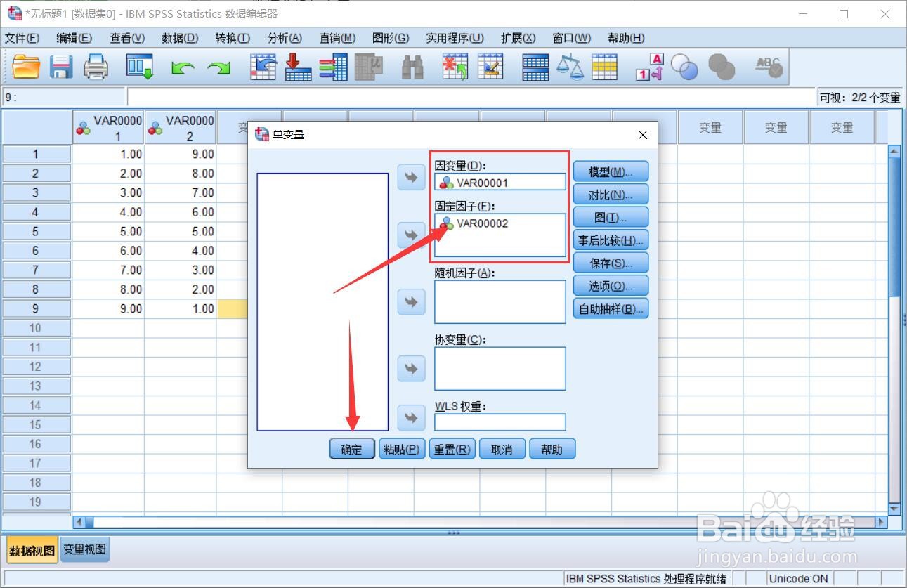Select row header 5 in the data grid

[36, 231]
